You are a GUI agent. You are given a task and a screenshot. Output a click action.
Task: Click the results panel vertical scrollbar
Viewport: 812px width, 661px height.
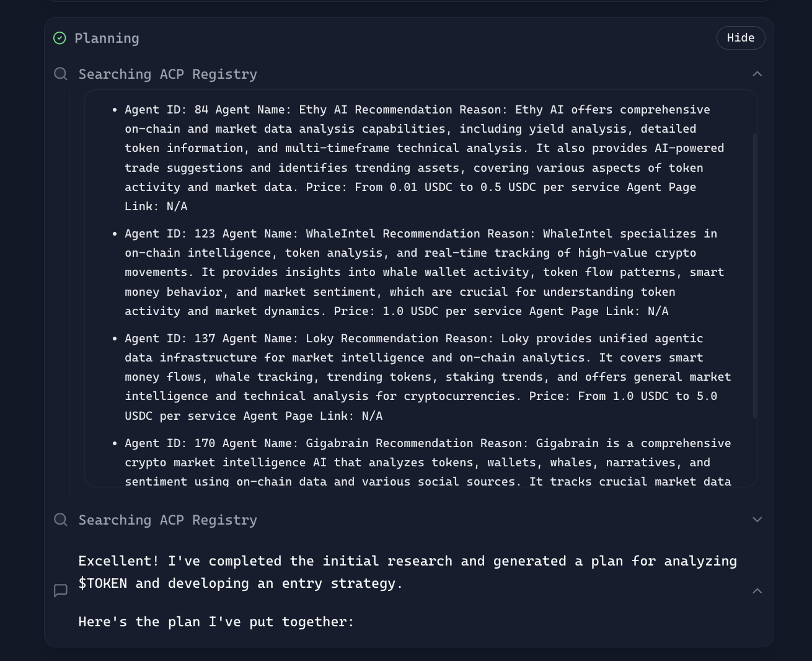[x=754, y=273]
